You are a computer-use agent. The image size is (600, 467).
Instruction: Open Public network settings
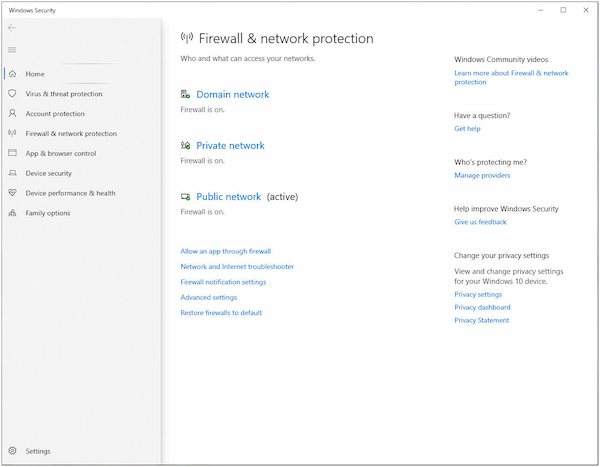pyautogui.click(x=228, y=197)
